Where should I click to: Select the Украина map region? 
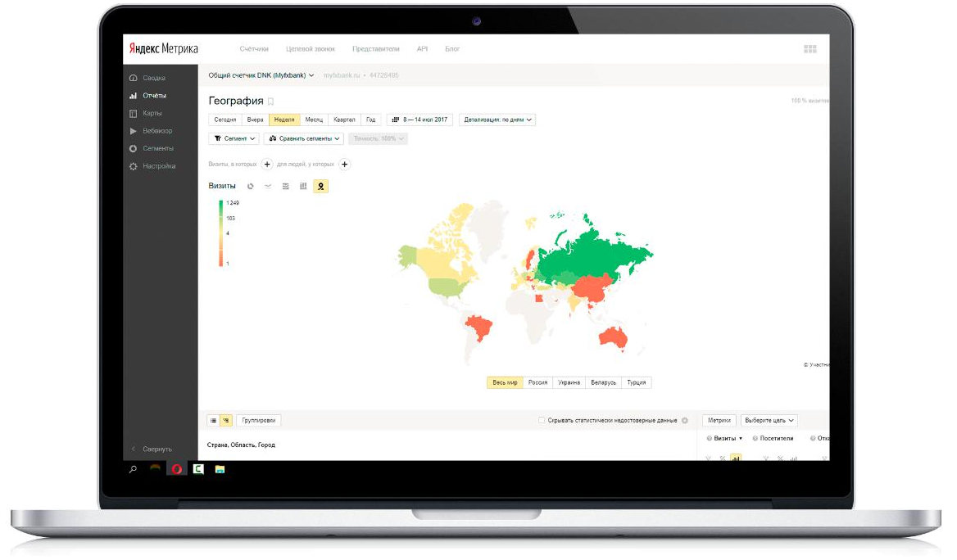(x=569, y=382)
